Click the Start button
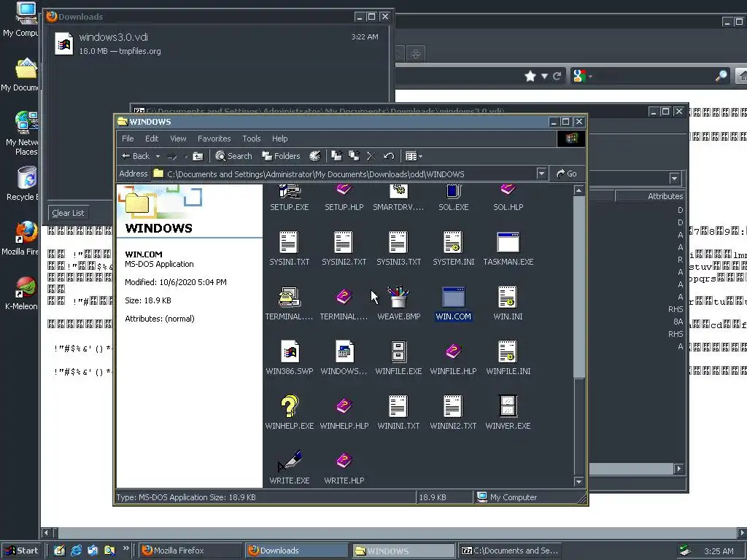Image resolution: width=747 pixels, height=560 pixels. tap(21, 551)
